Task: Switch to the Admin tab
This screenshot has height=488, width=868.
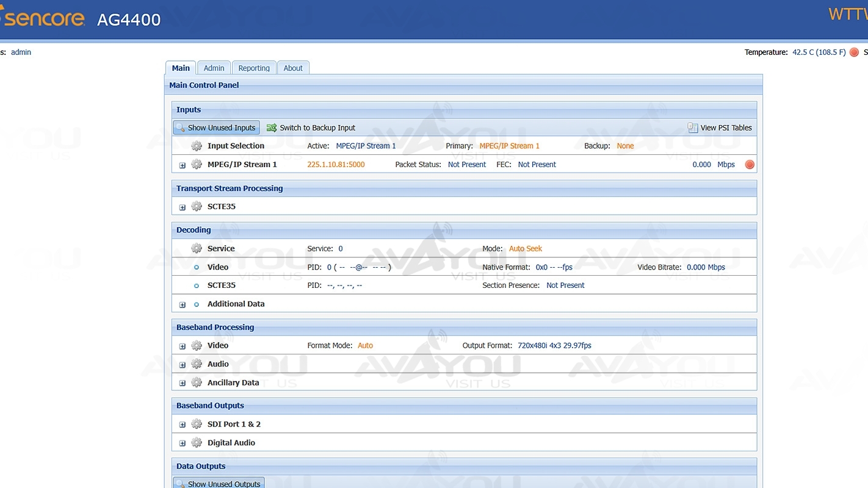Action: (x=214, y=68)
